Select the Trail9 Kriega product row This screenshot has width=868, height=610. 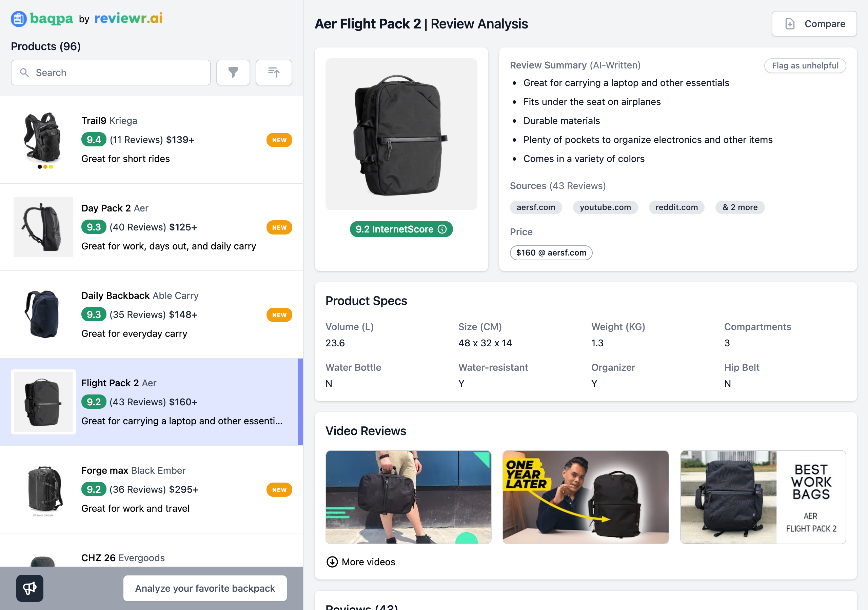click(x=152, y=140)
